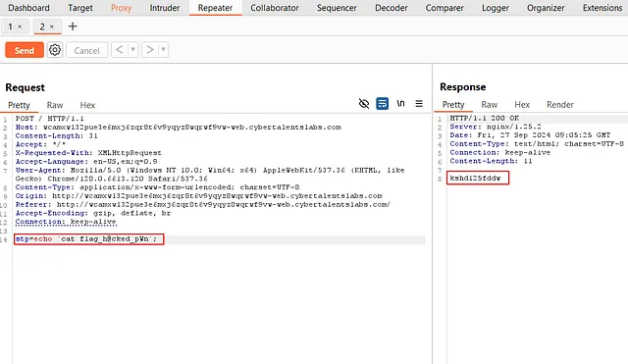The image size is (628, 364).
Task: Click the Server: nginx response header
Action: pyautogui.click(x=496, y=127)
